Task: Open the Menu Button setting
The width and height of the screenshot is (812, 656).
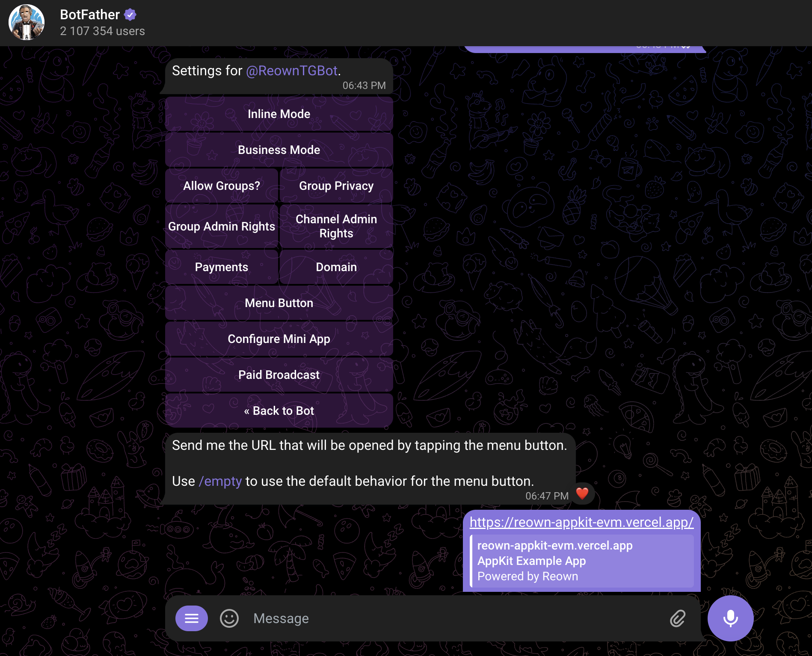Action: 279,303
